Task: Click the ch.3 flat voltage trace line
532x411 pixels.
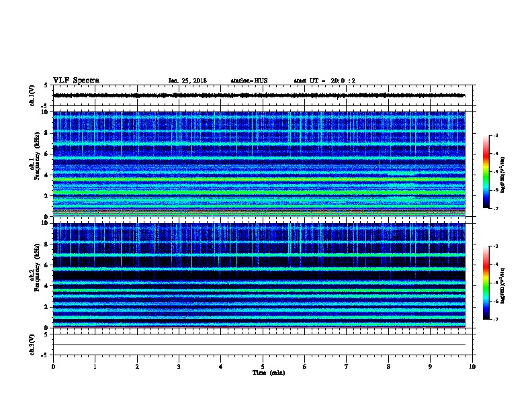Action: (259, 345)
